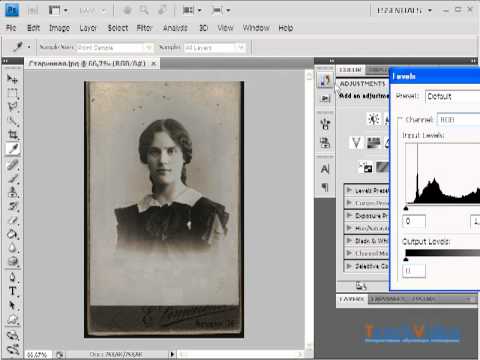
Task: Select the Clone Stamp tool
Action: [12, 193]
